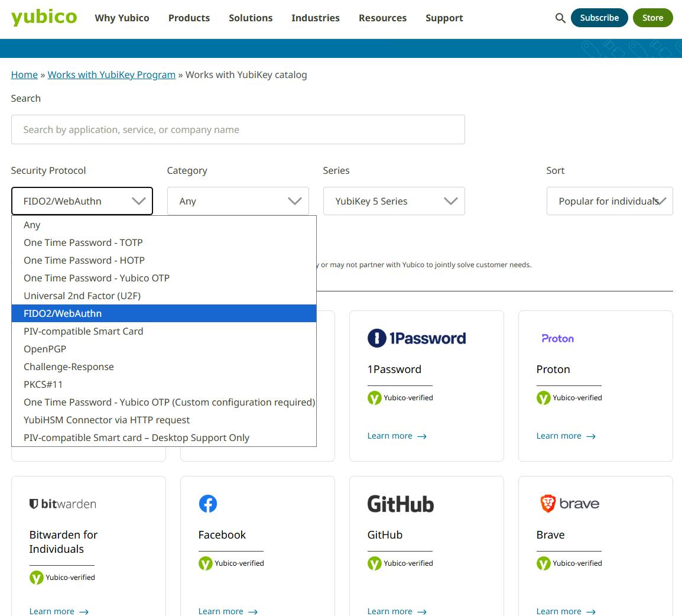Image resolution: width=682 pixels, height=616 pixels.
Task: Open the Solutions menu
Action: point(251,18)
